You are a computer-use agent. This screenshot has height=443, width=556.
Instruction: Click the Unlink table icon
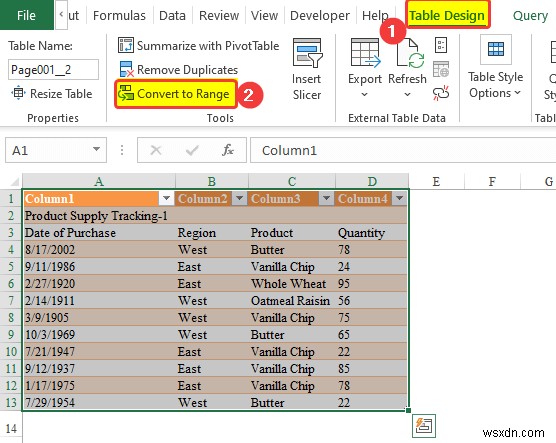pos(441,93)
